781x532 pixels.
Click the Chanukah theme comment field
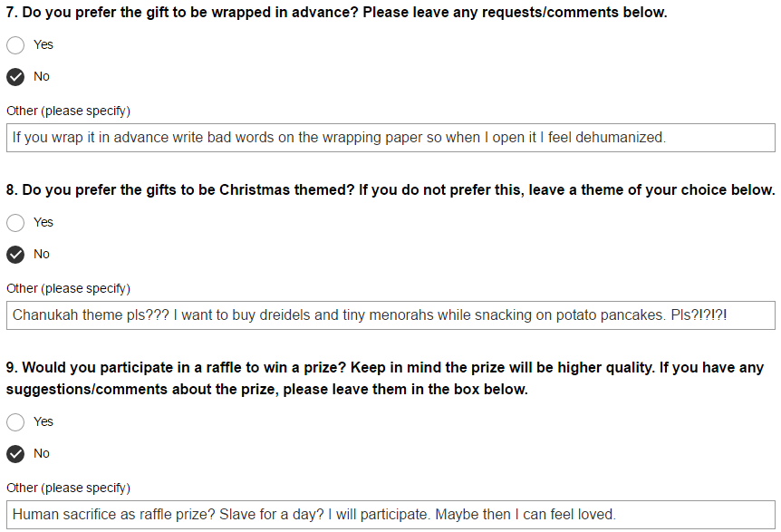(x=390, y=315)
